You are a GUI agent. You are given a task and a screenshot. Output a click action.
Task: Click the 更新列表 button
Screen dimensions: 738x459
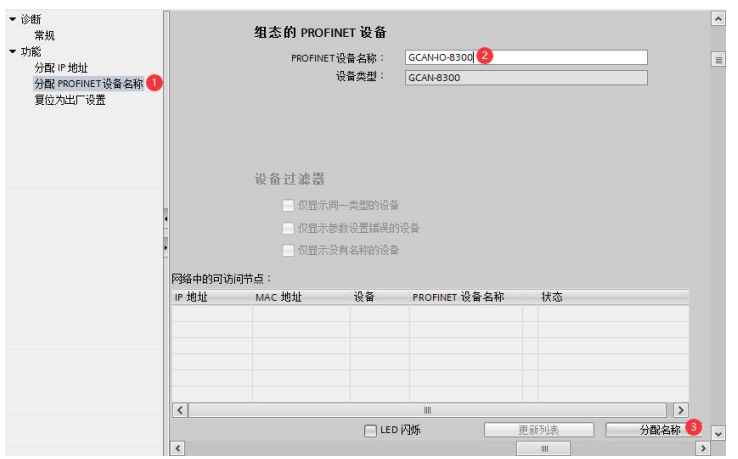point(539,430)
